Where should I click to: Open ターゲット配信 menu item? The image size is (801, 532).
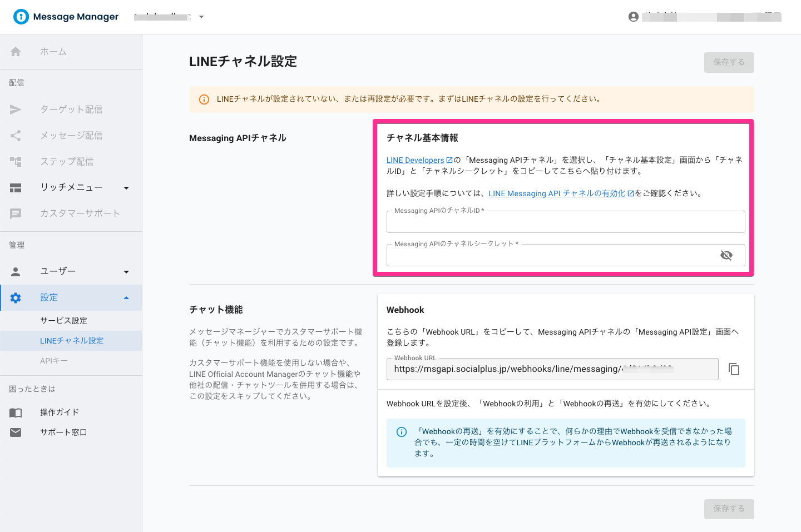[71, 110]
